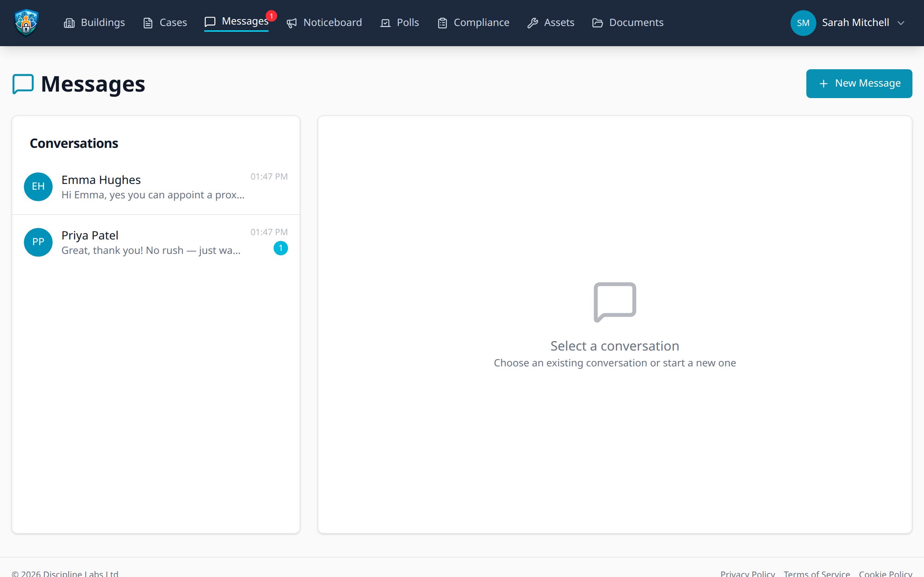
Task: Click the Compliance clipboard icon
Action: click(442, 23)
